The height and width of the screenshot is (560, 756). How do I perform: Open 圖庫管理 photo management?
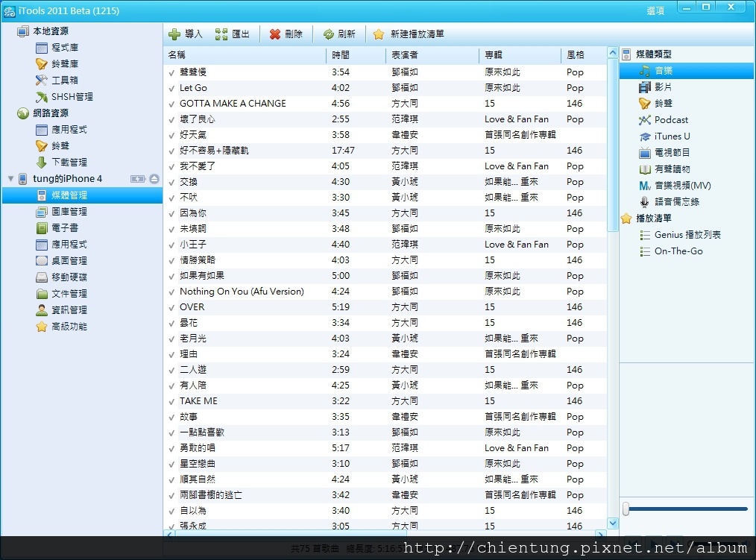[x=61, y=211]
